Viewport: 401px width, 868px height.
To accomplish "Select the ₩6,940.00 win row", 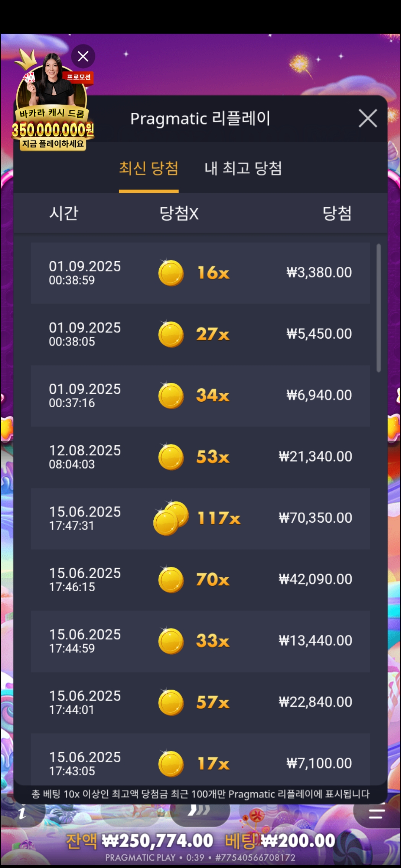I will point(200,395).
